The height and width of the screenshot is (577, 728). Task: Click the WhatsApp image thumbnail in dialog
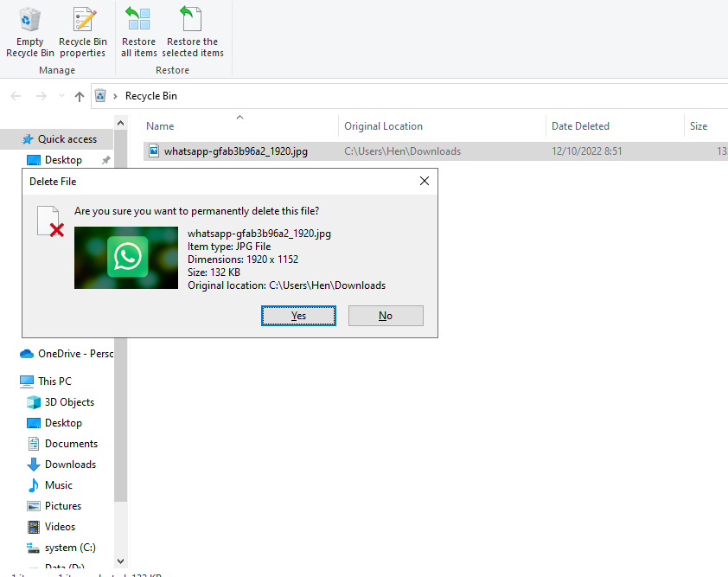(x=126, y=258)
